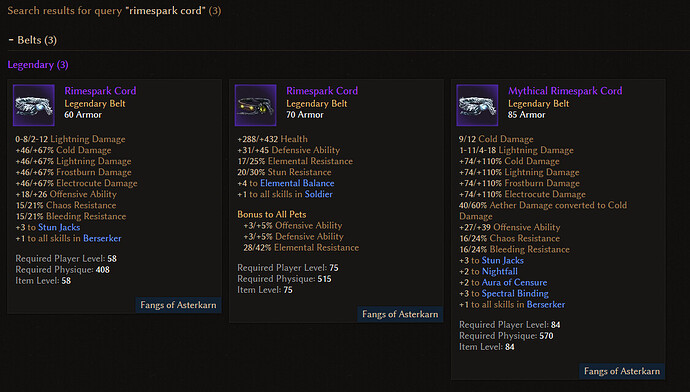Open the 70 Armor Rimespark Cord title link
The image size is (690, 392).
[x=322, y=91]
